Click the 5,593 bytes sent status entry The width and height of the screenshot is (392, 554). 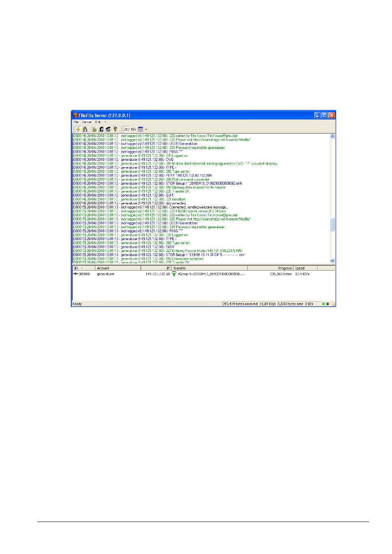tap(291, 304)
